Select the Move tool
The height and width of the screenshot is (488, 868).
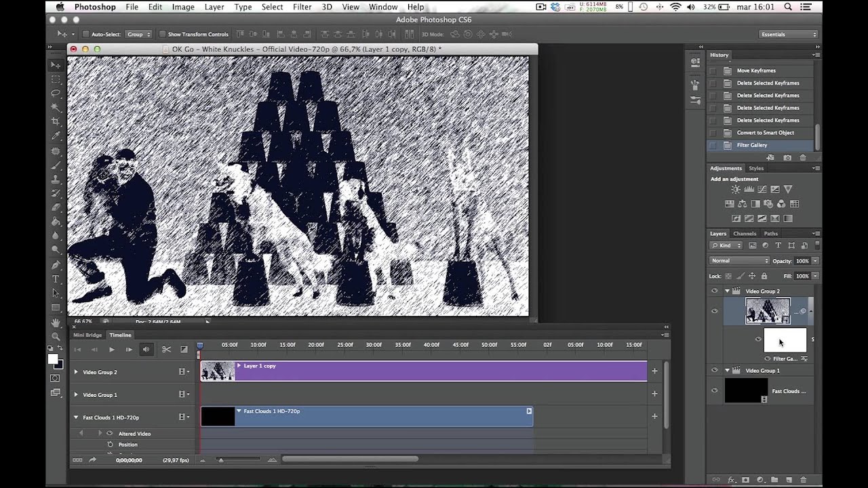point(56,65)
